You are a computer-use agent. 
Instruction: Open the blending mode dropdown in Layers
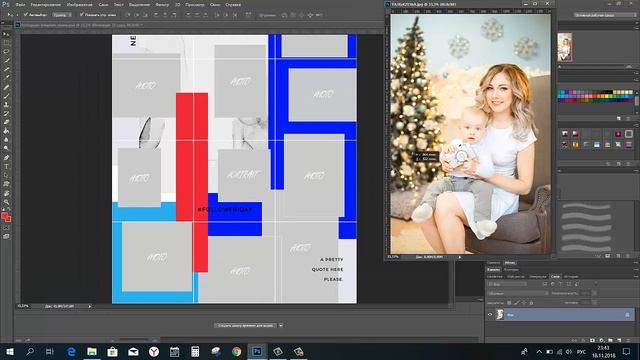pyautogui.click(x=518, y=293)
